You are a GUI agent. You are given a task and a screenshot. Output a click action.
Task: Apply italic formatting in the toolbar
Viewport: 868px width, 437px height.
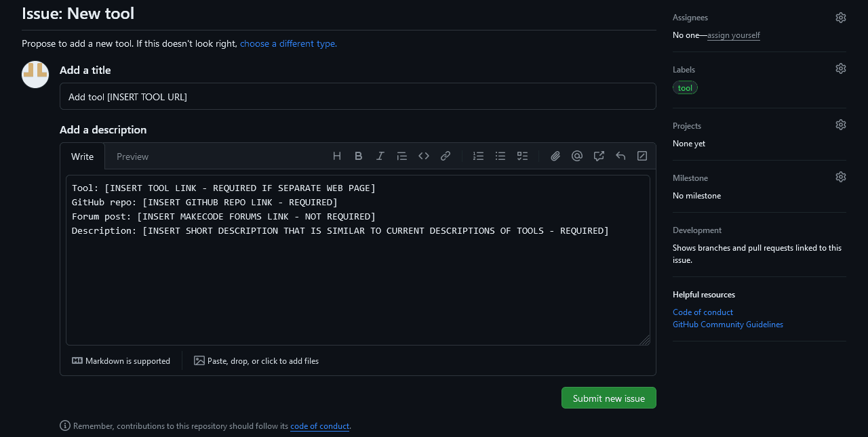380,156
